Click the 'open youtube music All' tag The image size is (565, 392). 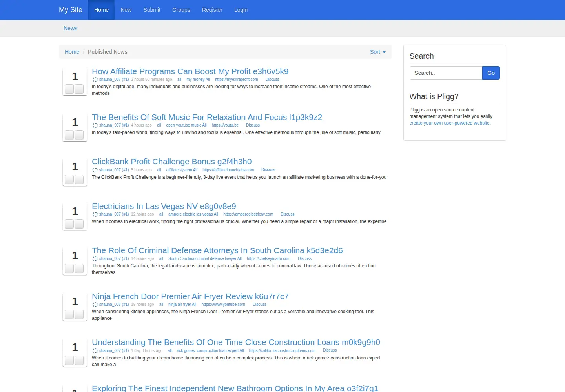coord(186,125)
